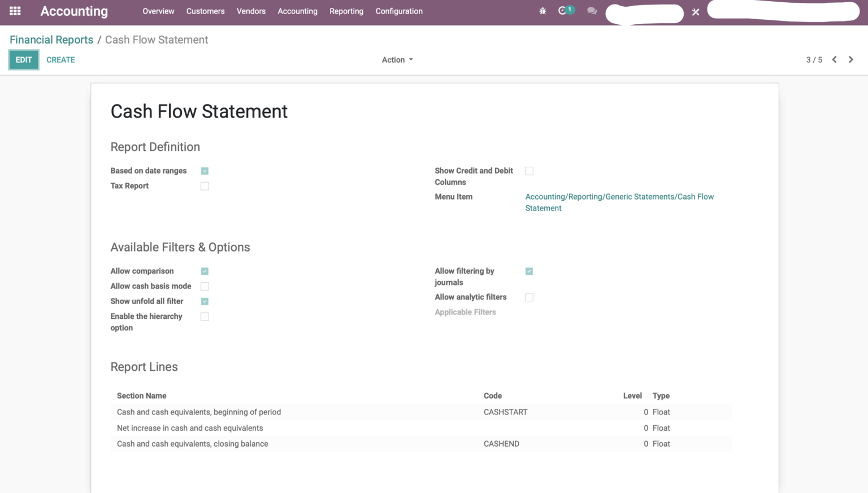
Task: Click the debug bug icon in the top bar
Action: coord(542,11)
